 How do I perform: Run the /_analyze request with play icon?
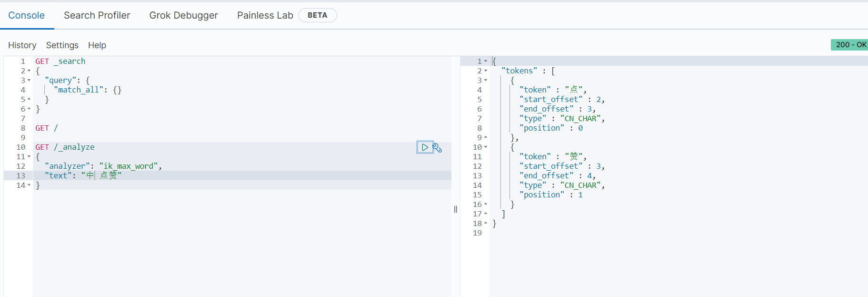[x=425, y=147]
